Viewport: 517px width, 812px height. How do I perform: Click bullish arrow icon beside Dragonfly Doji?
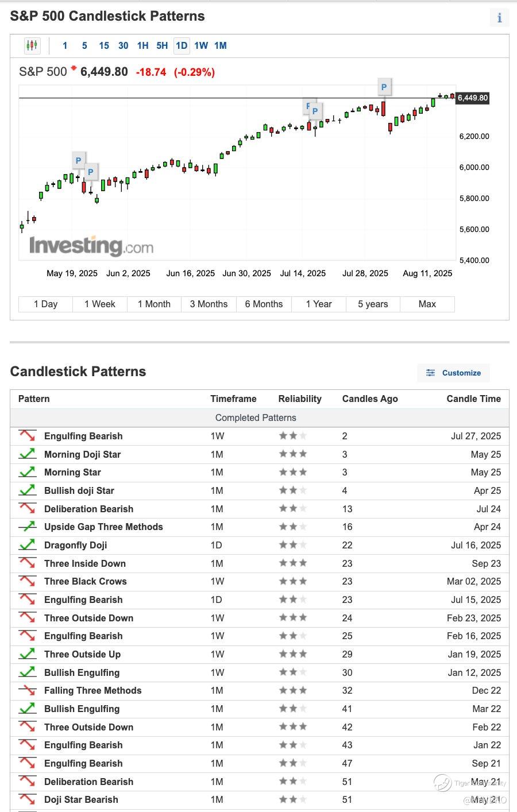point(27,545)
